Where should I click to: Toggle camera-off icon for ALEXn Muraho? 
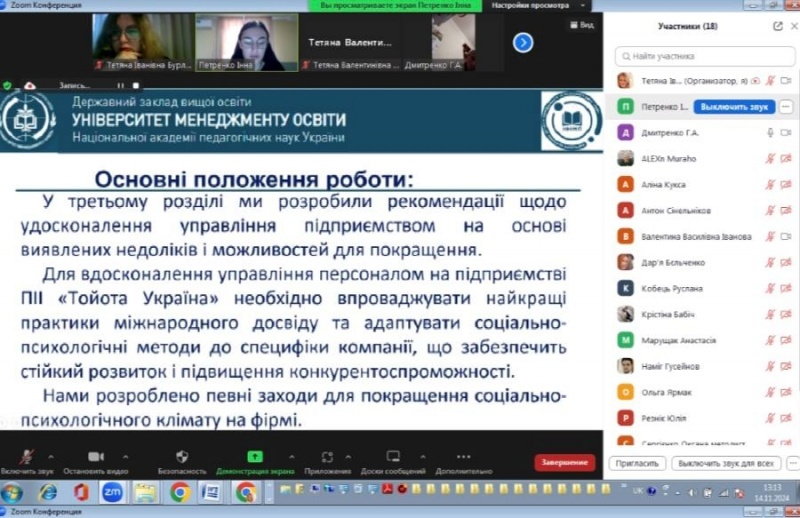[786, 159]
